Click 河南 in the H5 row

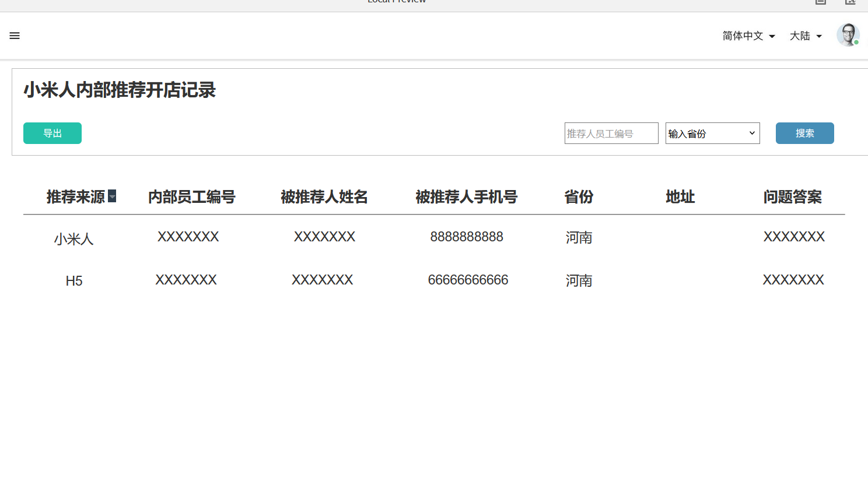coord(579,281)
